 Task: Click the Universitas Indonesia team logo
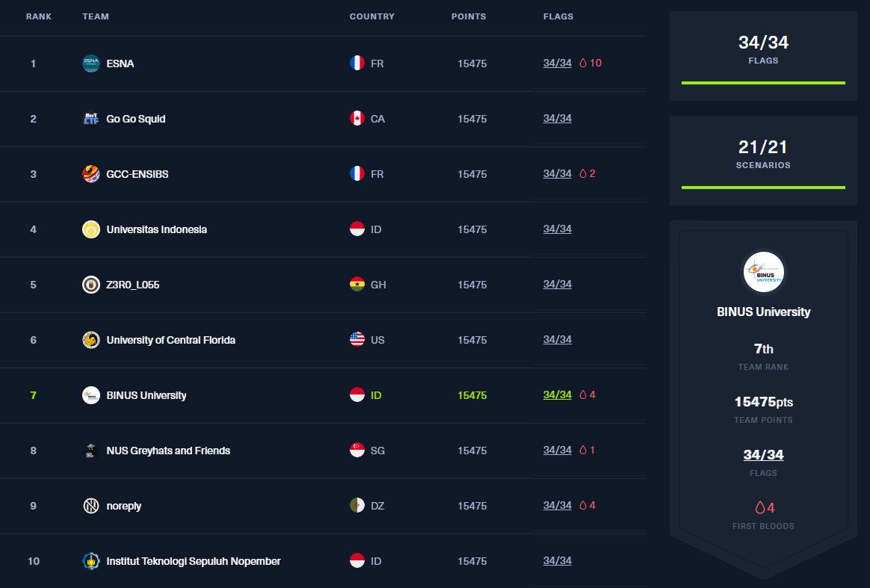coord(91,229)
